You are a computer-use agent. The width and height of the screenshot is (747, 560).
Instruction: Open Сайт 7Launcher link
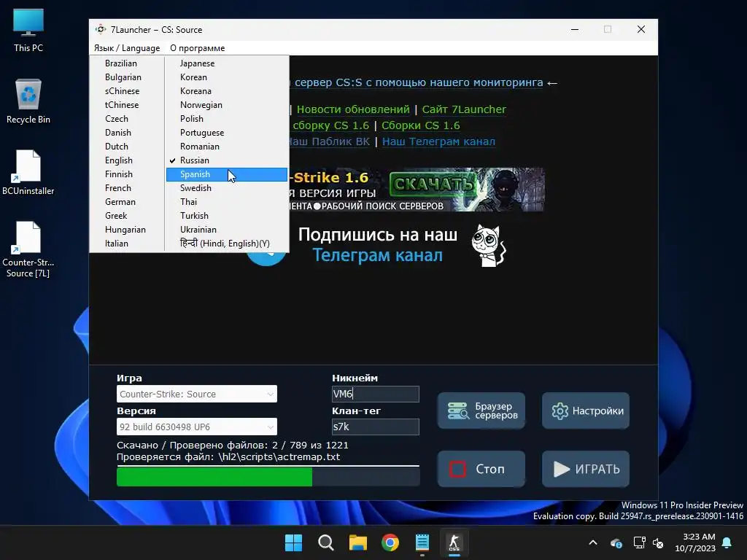pyautogui.click(x=464, y=109)
